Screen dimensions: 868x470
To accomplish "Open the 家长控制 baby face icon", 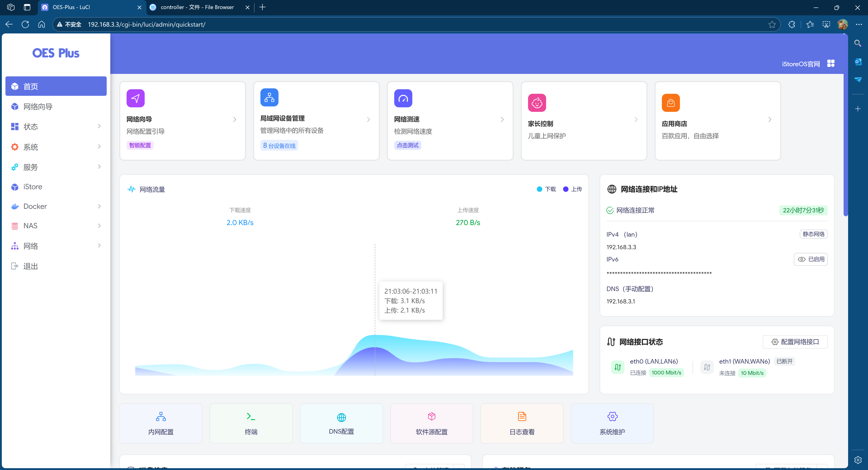I will [x=537, y=103].
